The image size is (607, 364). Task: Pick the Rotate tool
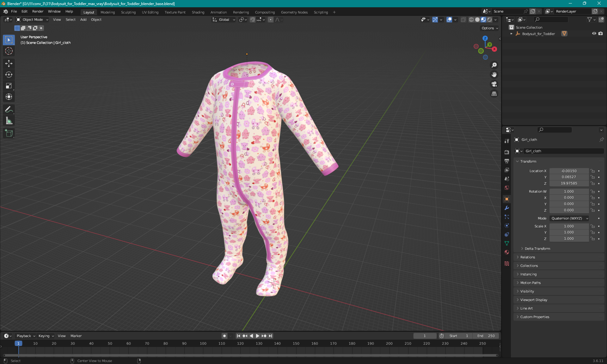pos(9,75)
